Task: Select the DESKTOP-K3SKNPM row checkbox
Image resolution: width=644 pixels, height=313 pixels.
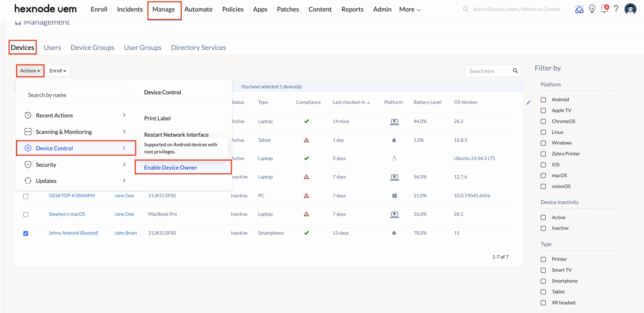Action: pyautogui.click(x=26, y=196)
